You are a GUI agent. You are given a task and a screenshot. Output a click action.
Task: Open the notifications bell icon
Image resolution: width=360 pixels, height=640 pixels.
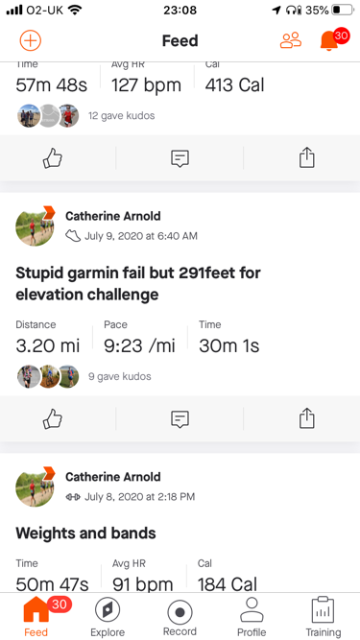pyautogui.click(x=329, y=40)
